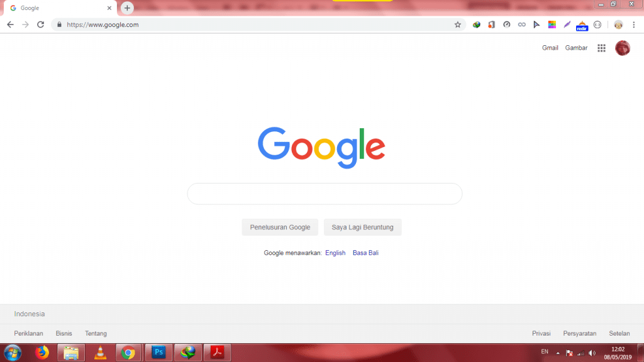Select the Google browser tab
644x362 pixels.
(60, 8)
